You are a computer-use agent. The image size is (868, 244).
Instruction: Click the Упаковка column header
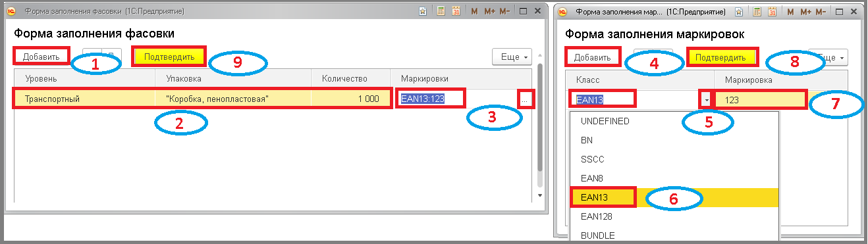[x=234, y=79]
